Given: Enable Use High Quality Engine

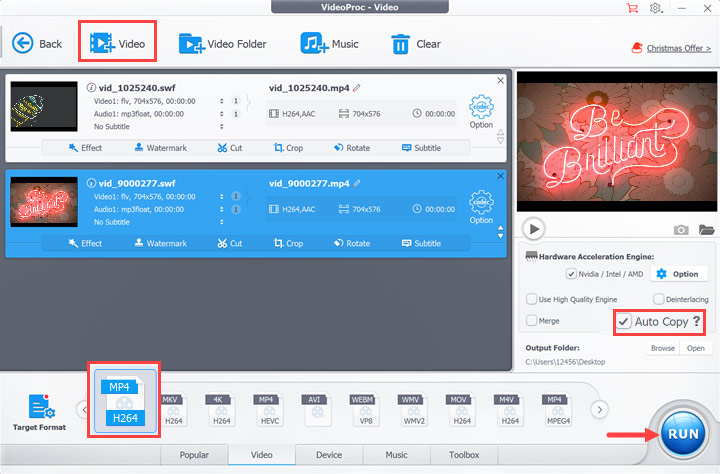Looking at the screenshot, I should [x=531, y=299].
